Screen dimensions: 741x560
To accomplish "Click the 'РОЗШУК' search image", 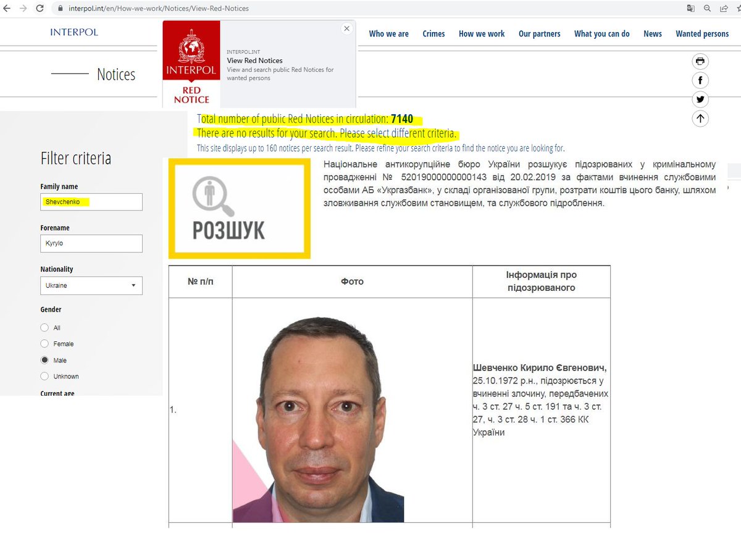I will coord(240,209).
